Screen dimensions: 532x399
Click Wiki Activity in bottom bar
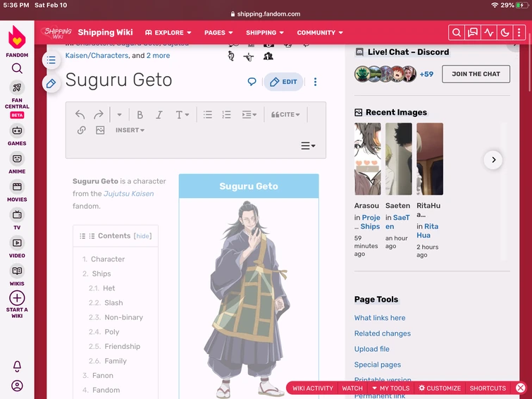313,388
